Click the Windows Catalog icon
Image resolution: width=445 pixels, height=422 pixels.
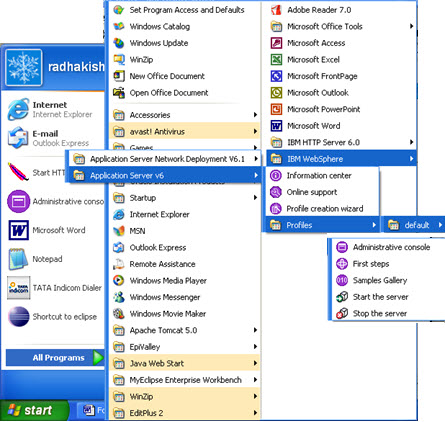tap(119, 26)
